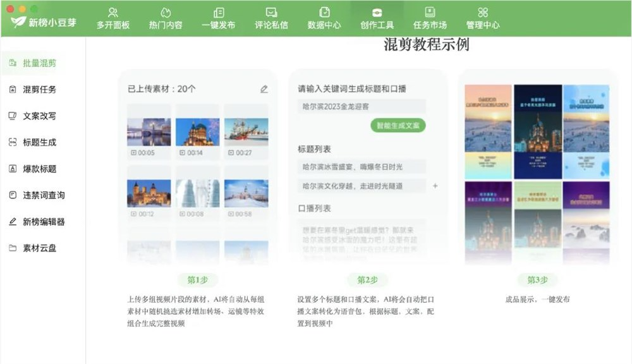
Task: Expand more titles with the plus sign
Action: (x=435, y=187)
